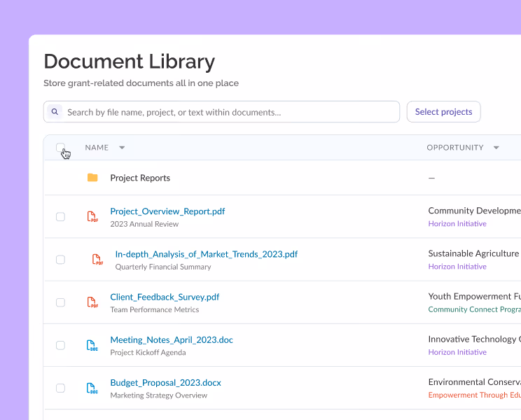
Task: Click 'Project Kickoff Agenda' description
Action: click(148, 353)
